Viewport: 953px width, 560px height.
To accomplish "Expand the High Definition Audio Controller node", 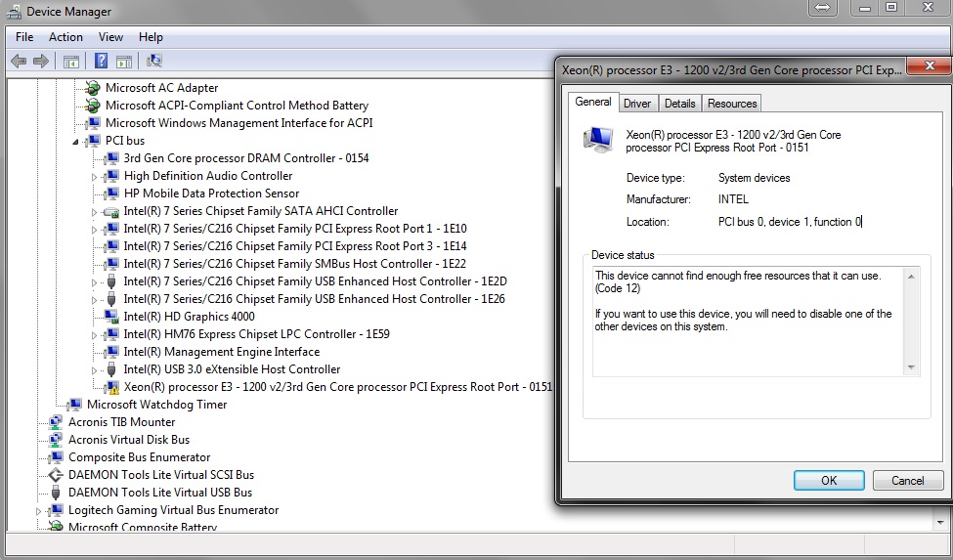I will (94, 177).
